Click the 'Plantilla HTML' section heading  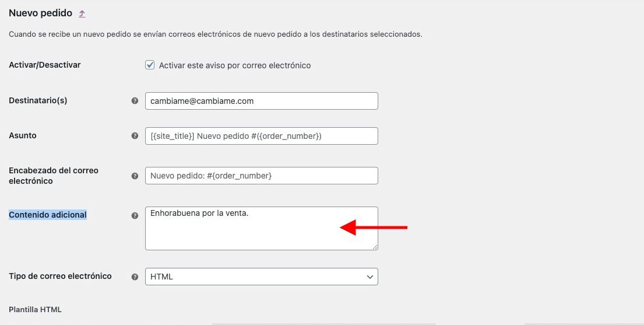point(35,309)
